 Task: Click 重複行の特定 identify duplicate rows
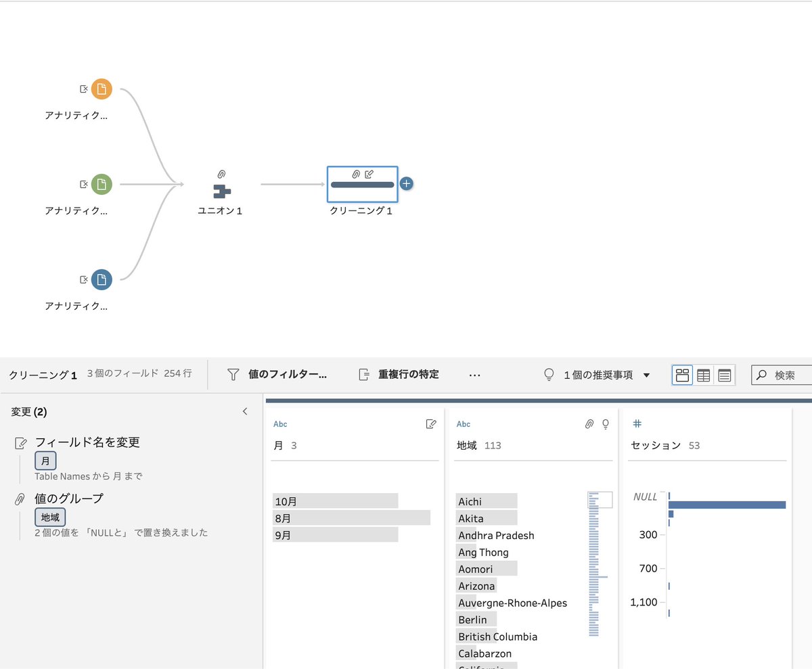(x=399, y=374)
